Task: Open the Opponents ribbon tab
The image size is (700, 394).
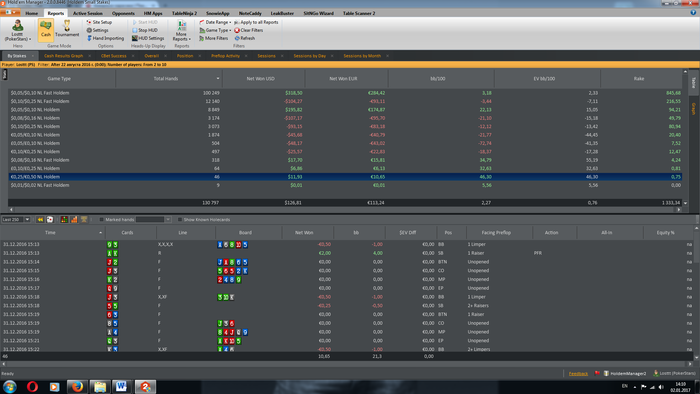Action: tap(123, 13)
